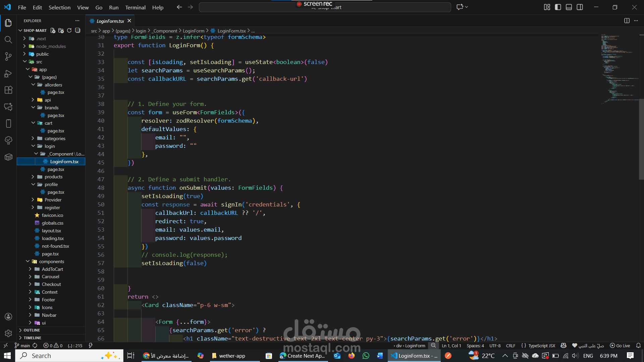644x362 pixels.
Task: Open Source Control view
Action: (8, 57)
